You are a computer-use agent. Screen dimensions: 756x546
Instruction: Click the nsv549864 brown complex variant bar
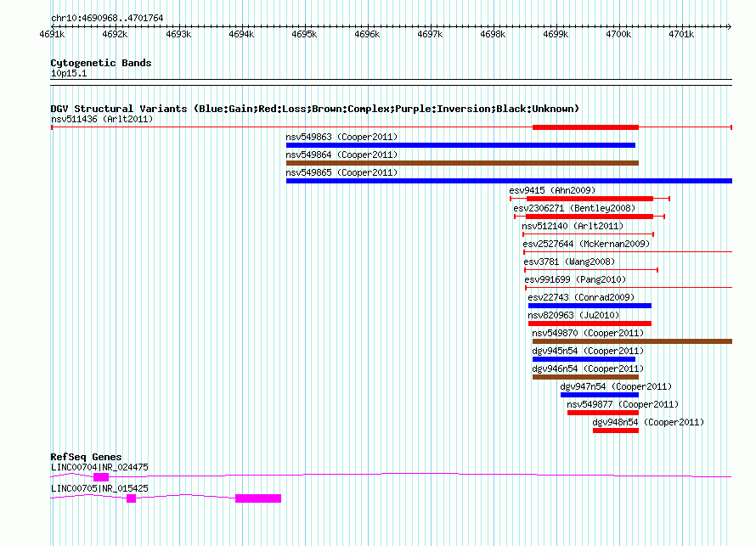462,163
